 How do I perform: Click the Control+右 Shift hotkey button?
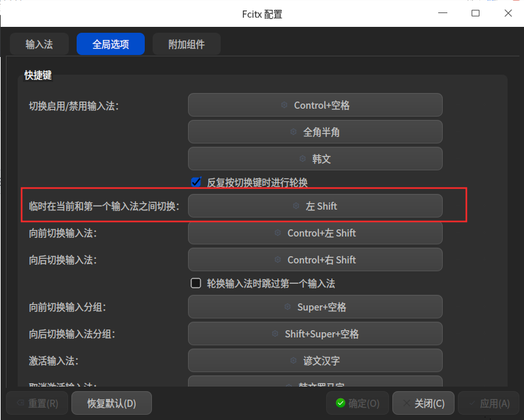(315, 260)
